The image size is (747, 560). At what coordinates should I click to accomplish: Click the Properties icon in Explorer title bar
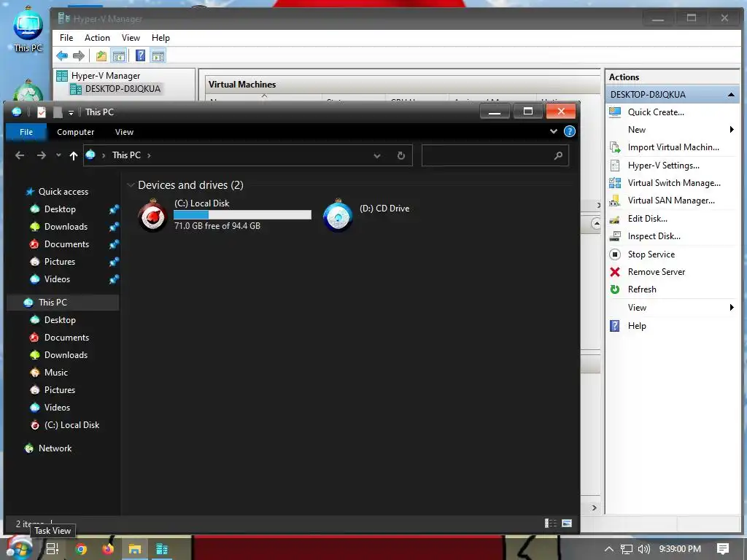coord(42,112)
